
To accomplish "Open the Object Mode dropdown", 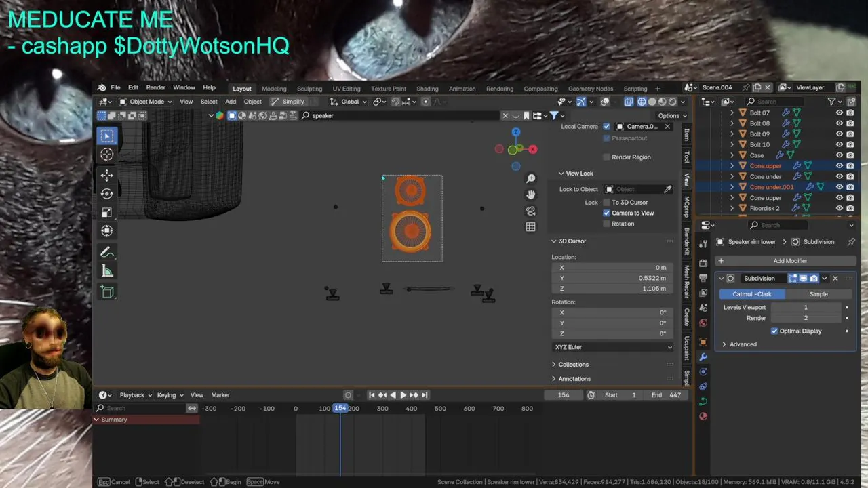I will [x=145, y=102].
